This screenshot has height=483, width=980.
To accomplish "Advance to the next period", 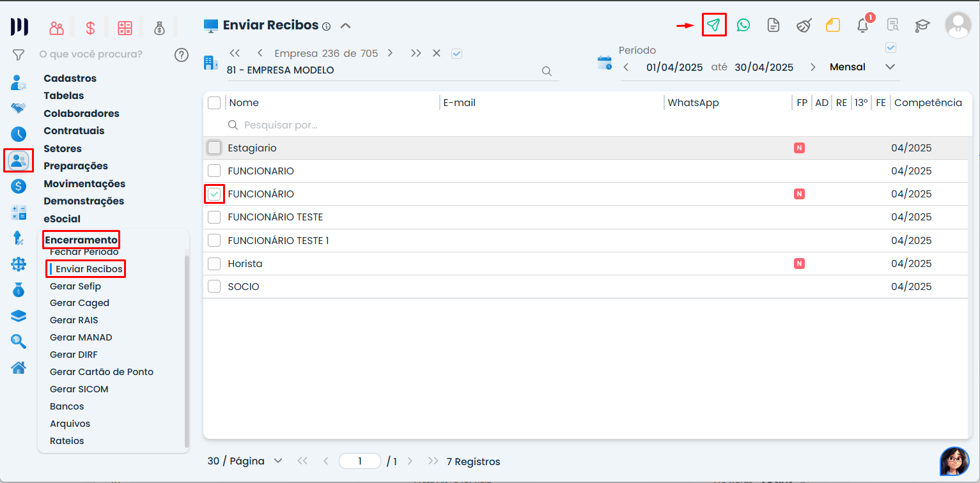I will coord(813,68).
